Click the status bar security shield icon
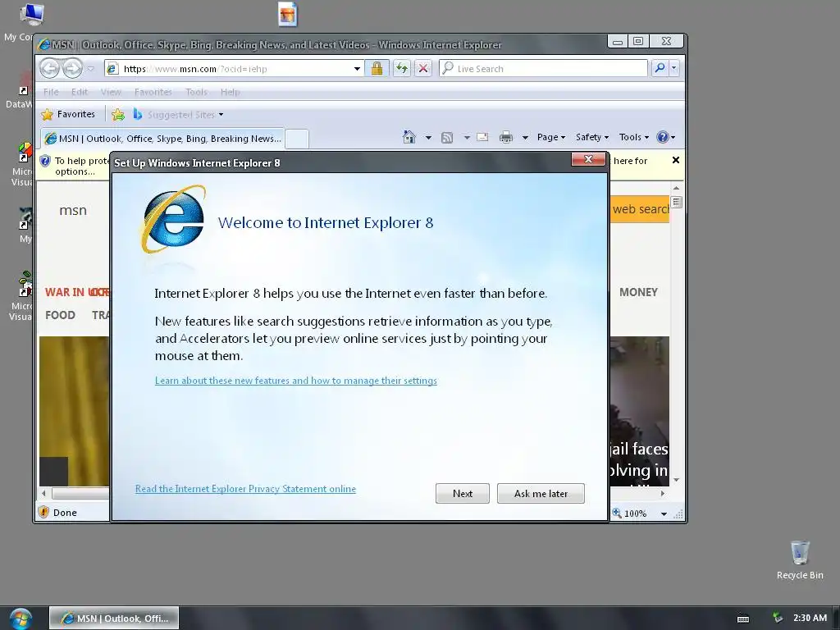Image resolution: width=840 pixels, height=630 pixels. [44, 512]
